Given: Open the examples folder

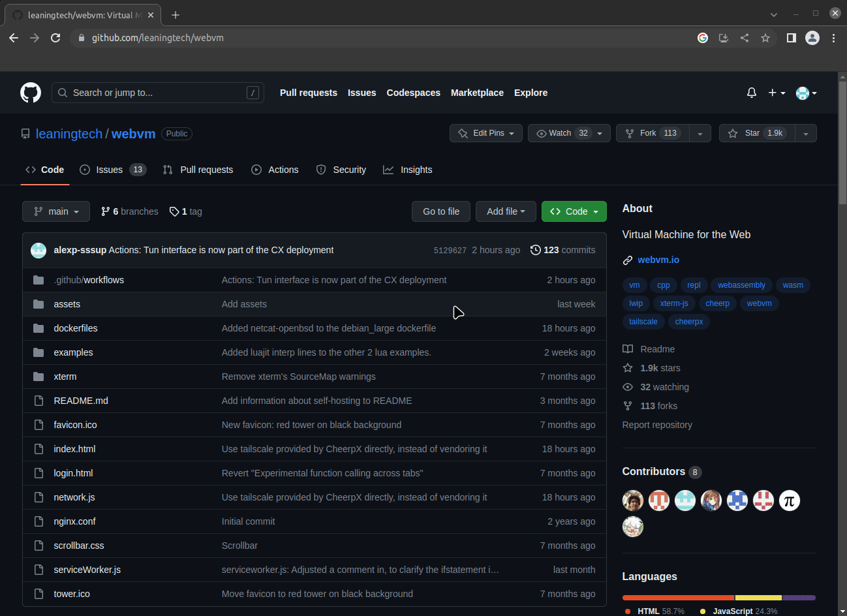Looking at the screenshot, I should (x=73, y=352).
